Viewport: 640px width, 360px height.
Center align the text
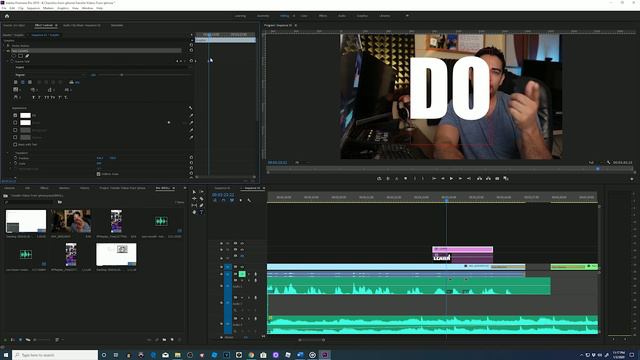point(22,82)
